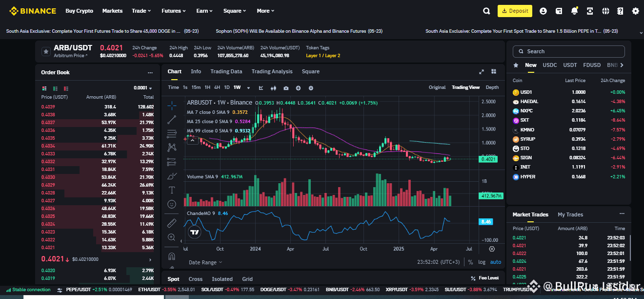The image size is (644, 299).
Task: Expand the chart to fullscreen
Action: (x=482, y=71)
